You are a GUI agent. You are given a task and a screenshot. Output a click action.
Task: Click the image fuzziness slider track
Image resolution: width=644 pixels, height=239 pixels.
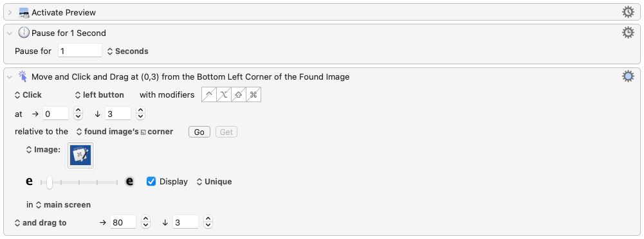(x=79, y=182)
